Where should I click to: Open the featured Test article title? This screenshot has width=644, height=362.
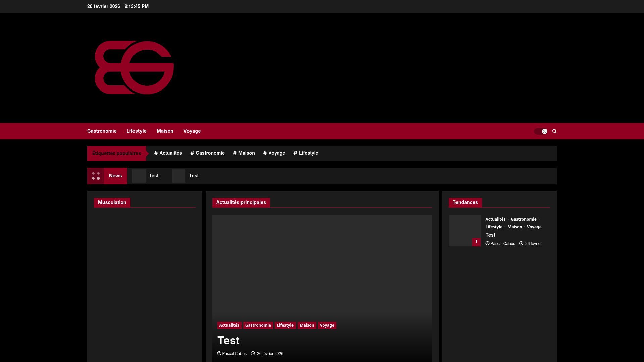[x=229, y=341]
